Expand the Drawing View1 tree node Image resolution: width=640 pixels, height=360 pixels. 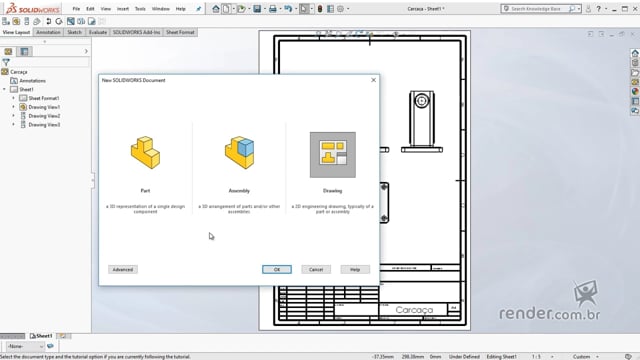click(x=13, y=107)
